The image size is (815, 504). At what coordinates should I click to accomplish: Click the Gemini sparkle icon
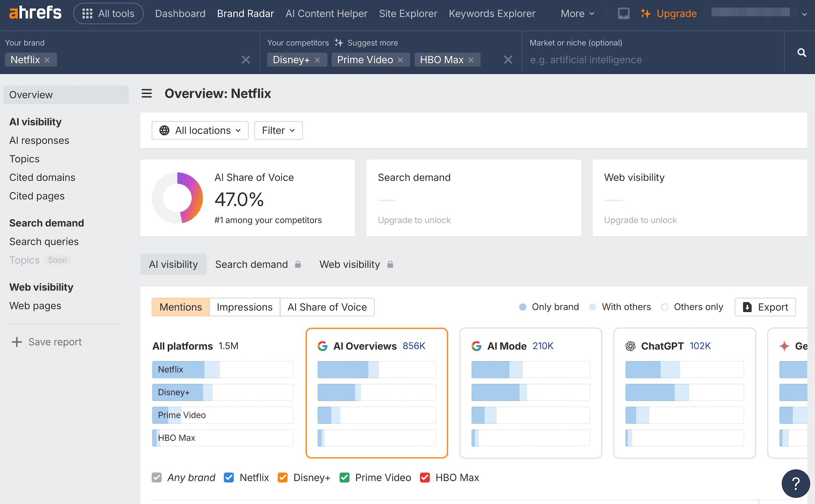click(x=784, y=346)
